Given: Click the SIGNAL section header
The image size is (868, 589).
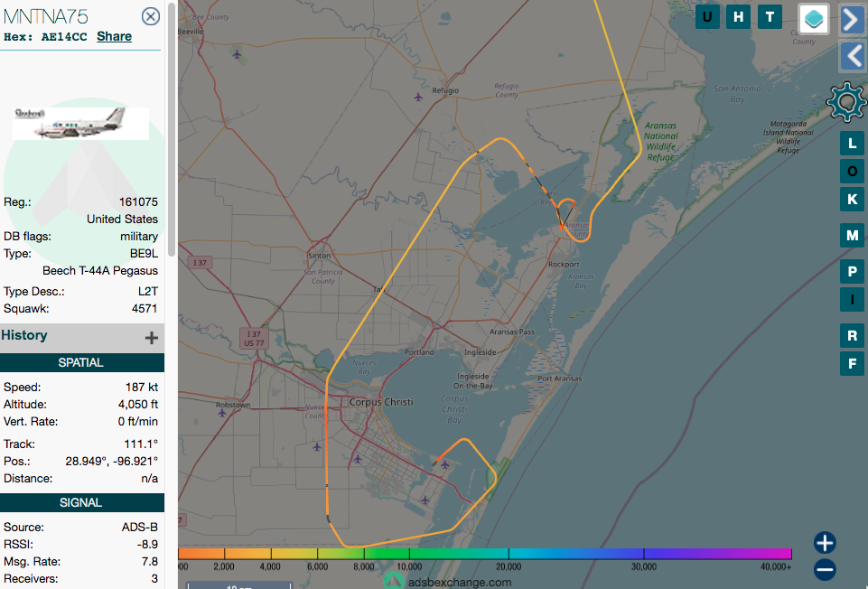Looking at the screenshot, I should [82, 502].
